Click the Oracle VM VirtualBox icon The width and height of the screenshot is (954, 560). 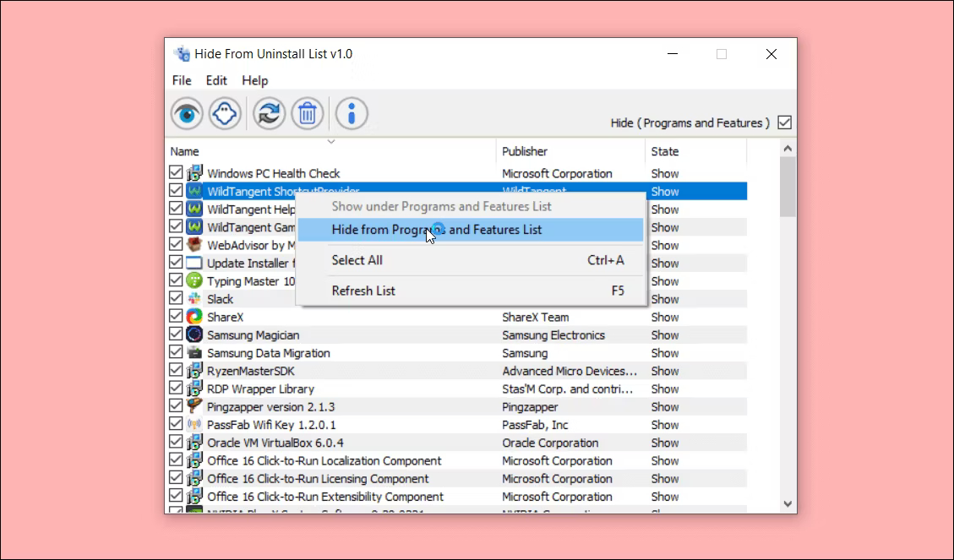[x=194, y=442]
